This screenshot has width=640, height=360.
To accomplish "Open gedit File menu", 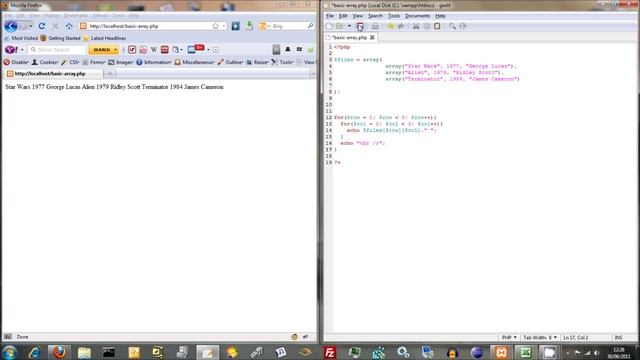I will pyautogui.click(x=330, y=16).
